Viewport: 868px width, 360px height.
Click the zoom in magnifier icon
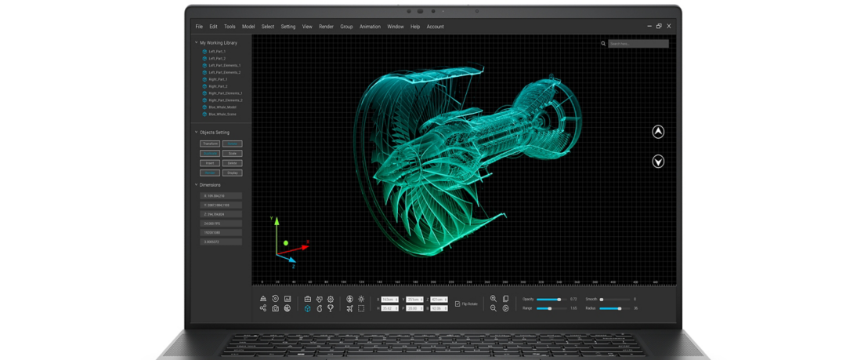click(x=494, y=299)
